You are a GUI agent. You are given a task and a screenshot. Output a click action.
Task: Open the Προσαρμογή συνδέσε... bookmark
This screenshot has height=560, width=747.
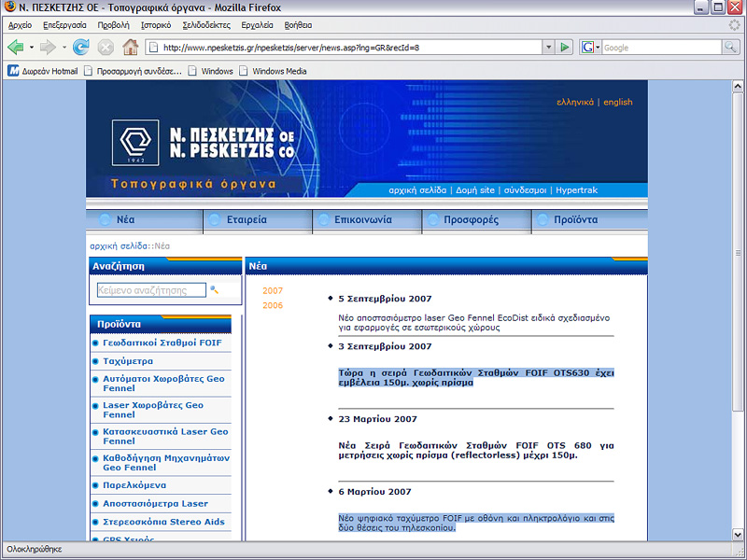click(x=134, y=71)
